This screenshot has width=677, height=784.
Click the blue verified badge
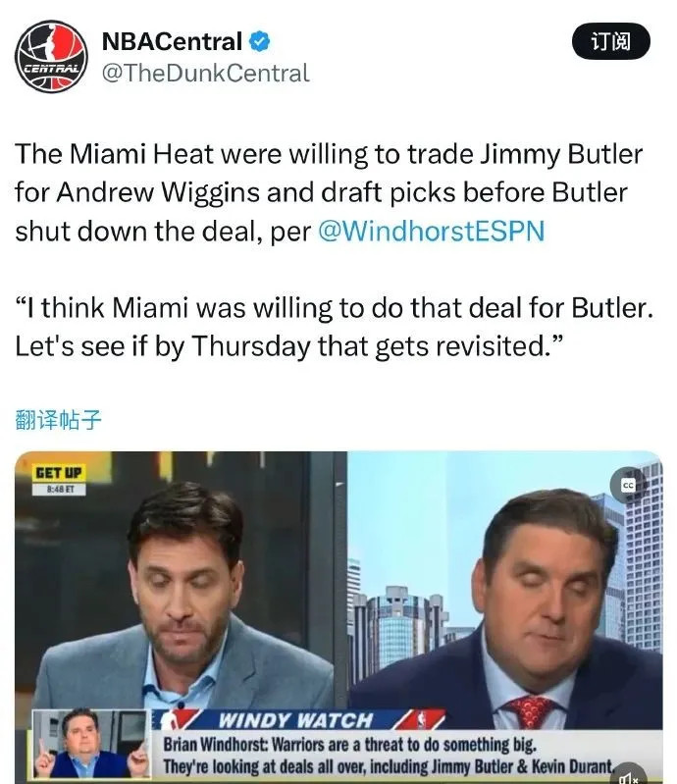tap(259, 41)
